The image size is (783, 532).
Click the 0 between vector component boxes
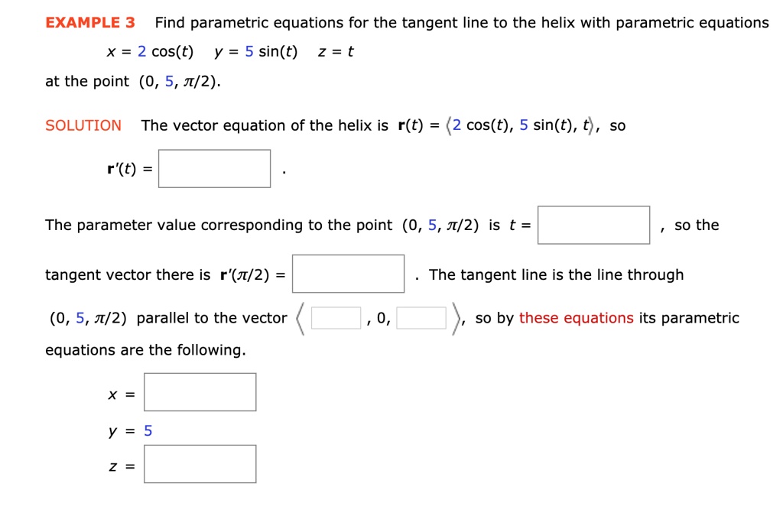click(x=381, y=317)
